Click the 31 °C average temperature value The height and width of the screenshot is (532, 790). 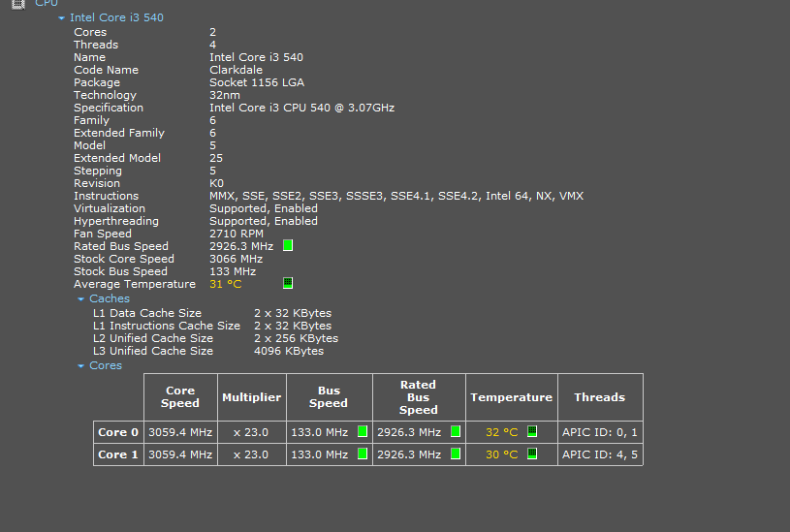click(x=226, y=284)
